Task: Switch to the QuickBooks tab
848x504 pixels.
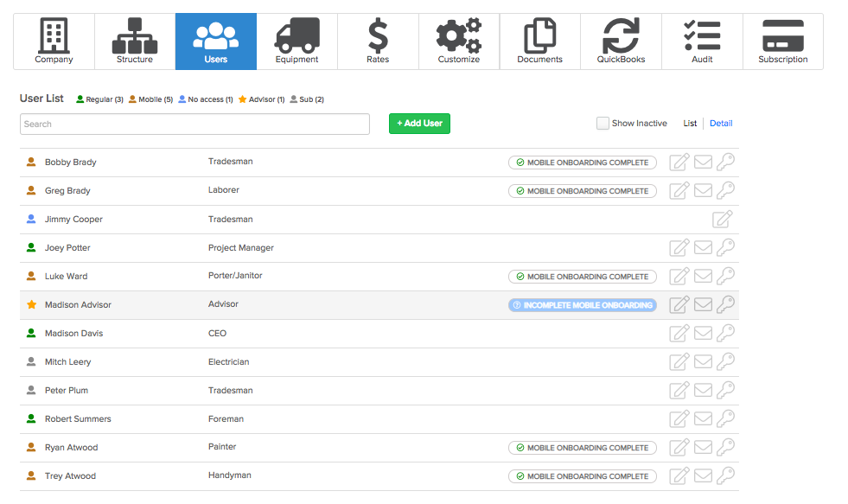Action: (621, 41)
